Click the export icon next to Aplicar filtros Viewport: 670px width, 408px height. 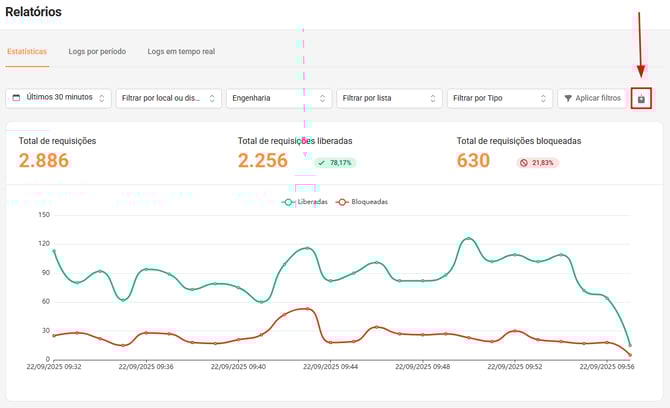(641, 98)
